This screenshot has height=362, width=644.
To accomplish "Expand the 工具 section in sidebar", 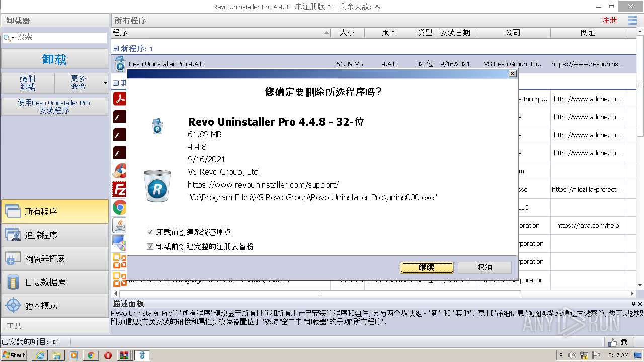I will point(54,326).
